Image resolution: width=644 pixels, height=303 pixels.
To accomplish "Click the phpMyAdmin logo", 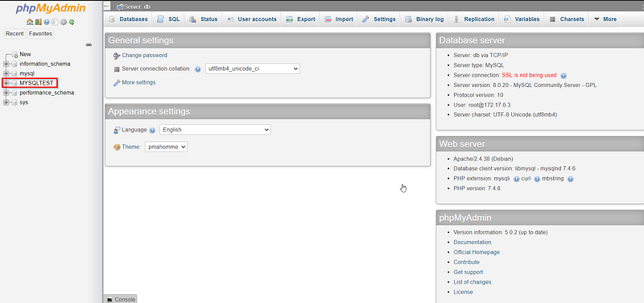I will [51, 9].
